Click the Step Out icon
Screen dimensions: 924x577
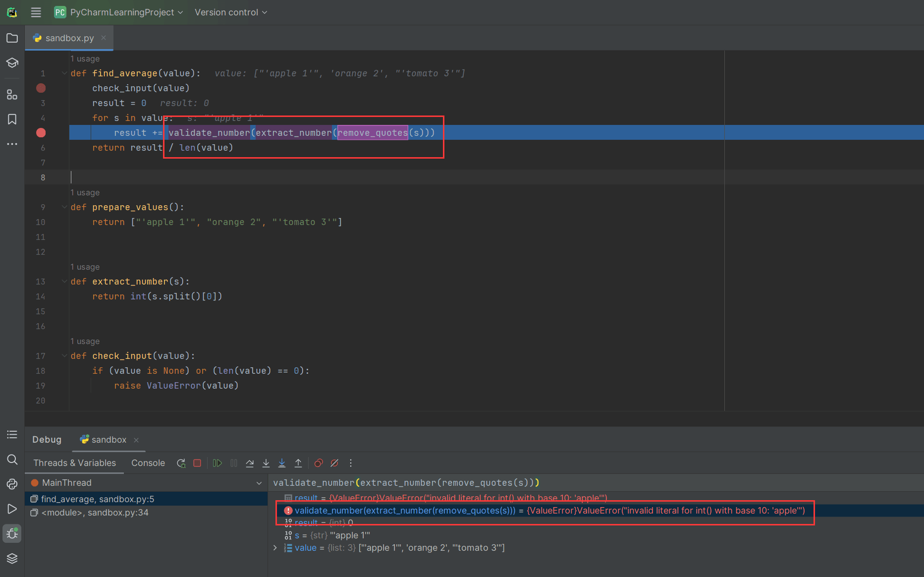[298, 463]
